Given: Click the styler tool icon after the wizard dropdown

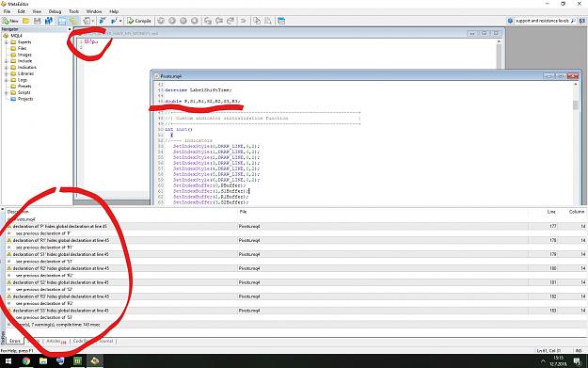Looking at the screenshot, I should 102,21.
